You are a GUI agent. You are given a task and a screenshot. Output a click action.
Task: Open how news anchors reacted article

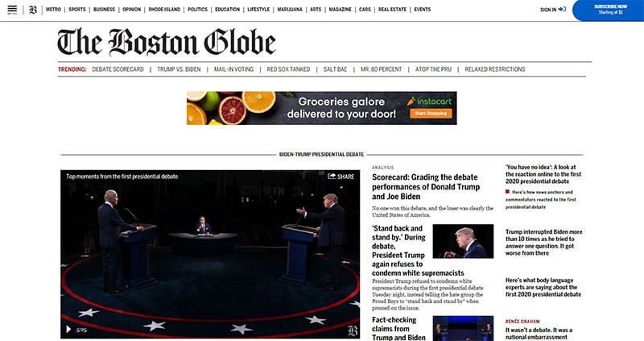pyautogui.click(x=541, y=199)
